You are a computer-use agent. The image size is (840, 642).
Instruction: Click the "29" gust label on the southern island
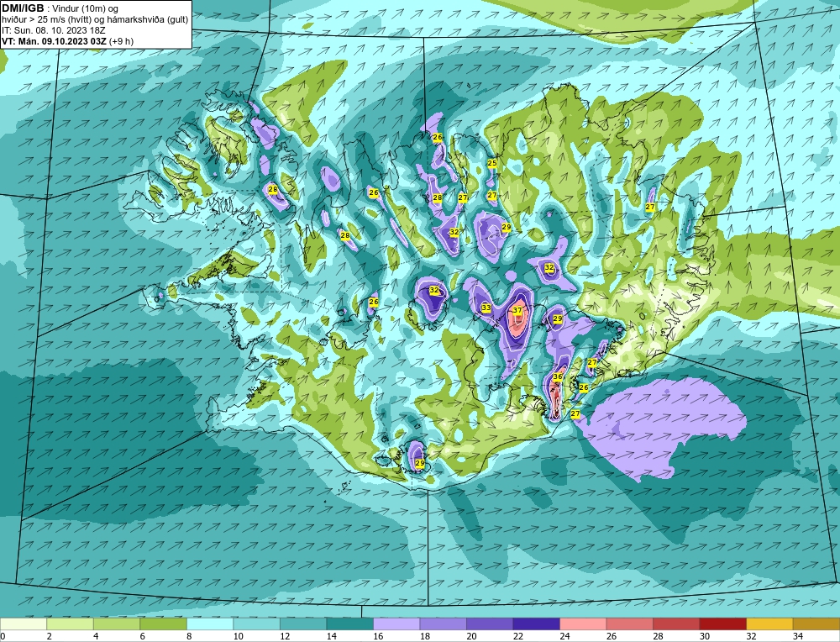(419, 463)
